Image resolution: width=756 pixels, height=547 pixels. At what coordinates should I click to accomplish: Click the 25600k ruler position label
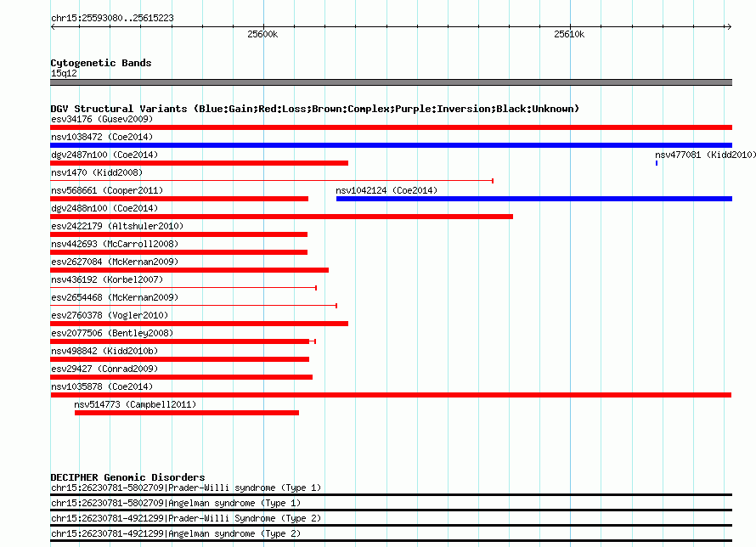tap(262, 34)
